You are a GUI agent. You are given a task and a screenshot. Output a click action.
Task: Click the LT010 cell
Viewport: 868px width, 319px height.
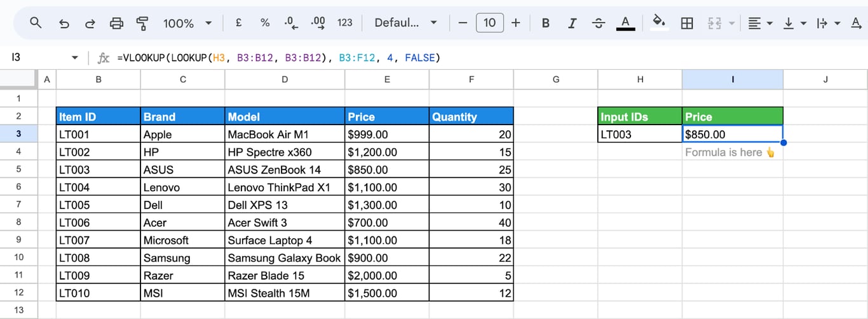coord(98,293)
